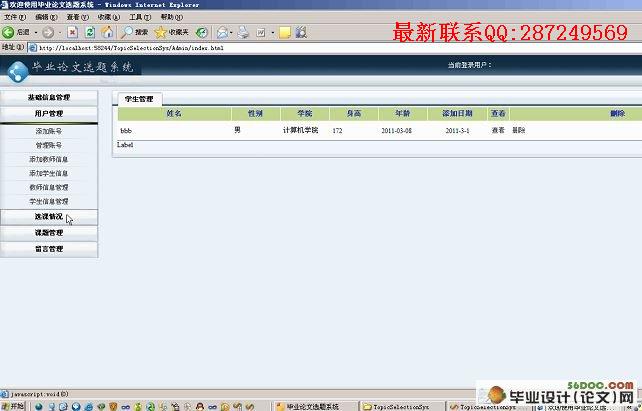The height and width of the screenshot is (411, 642).
Task: Click the Refresh page icon
Action: tap(90, 32)
